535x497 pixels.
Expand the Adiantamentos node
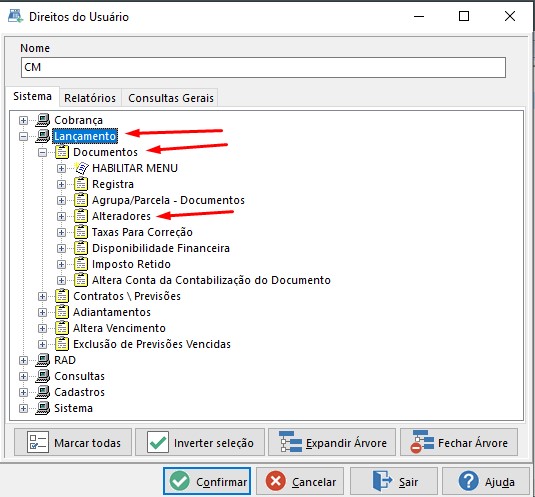(42, 313)
